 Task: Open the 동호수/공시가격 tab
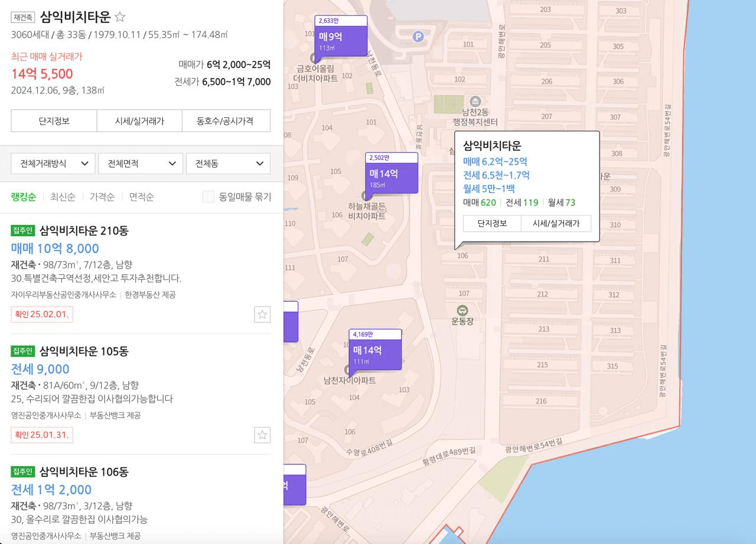226,120
